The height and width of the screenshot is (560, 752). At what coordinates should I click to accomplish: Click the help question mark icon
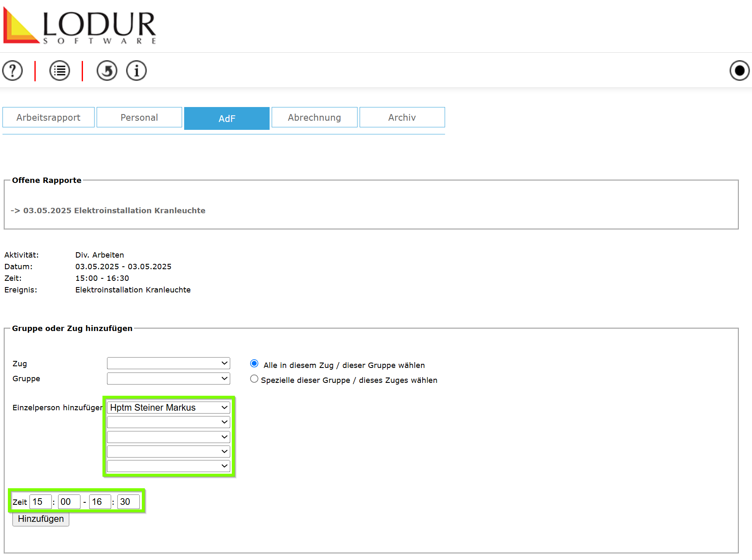[x=12, y=71]
